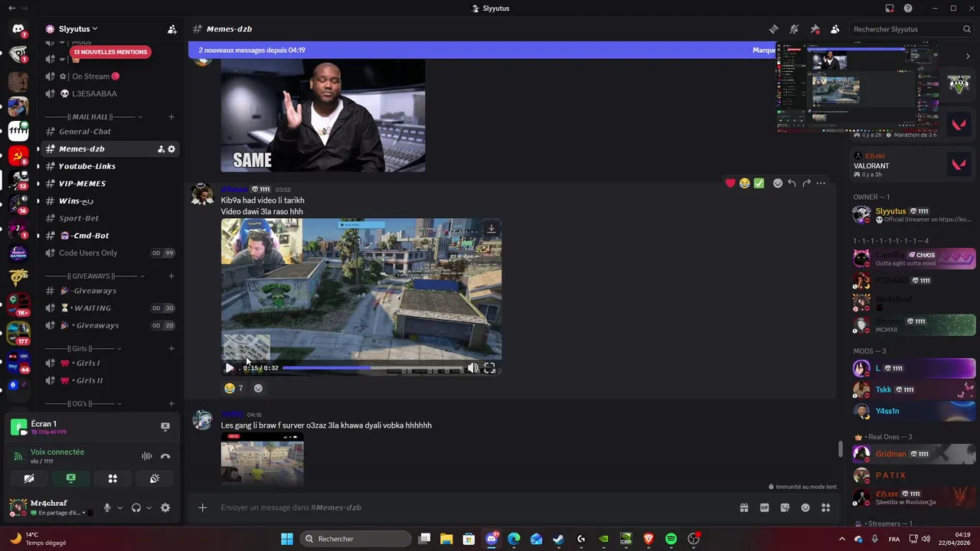Open the Windows Start menu

[x=287, y=539]
